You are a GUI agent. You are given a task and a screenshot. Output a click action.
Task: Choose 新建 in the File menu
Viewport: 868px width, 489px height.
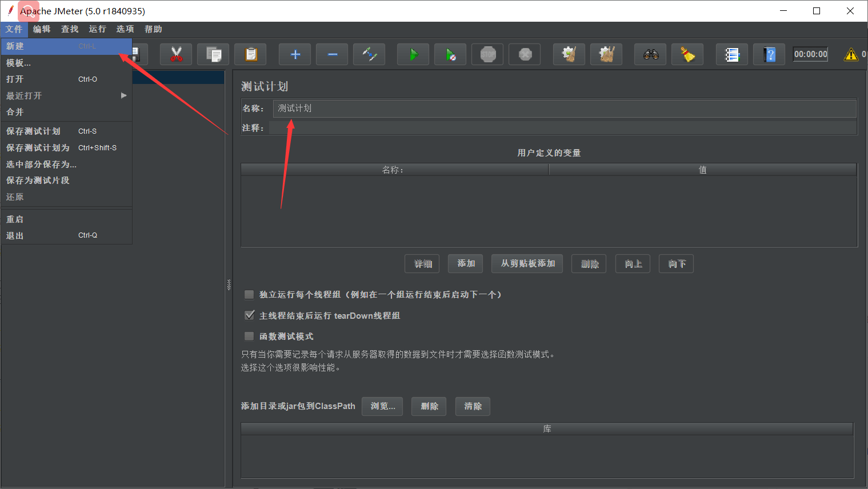(66, 46)
